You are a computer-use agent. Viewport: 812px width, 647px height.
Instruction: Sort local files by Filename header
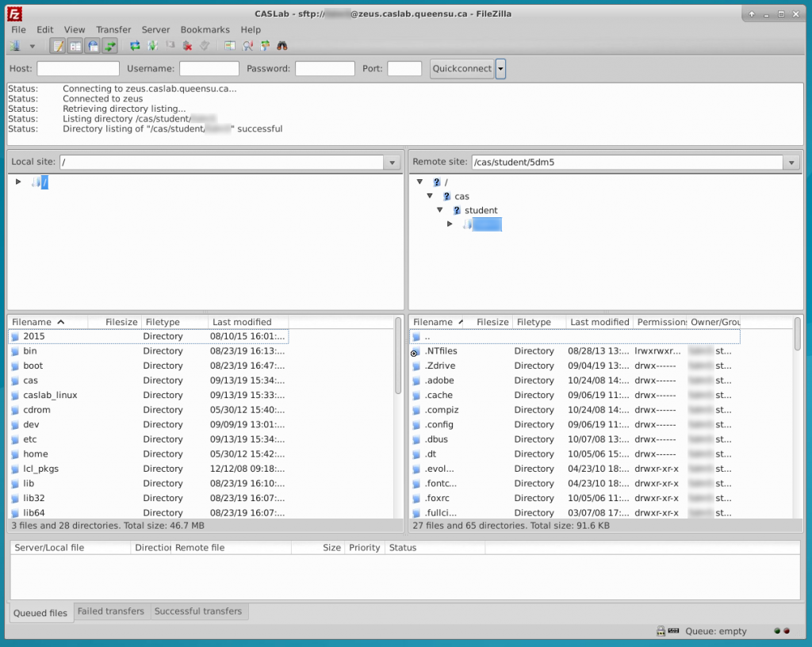[48, 322]
